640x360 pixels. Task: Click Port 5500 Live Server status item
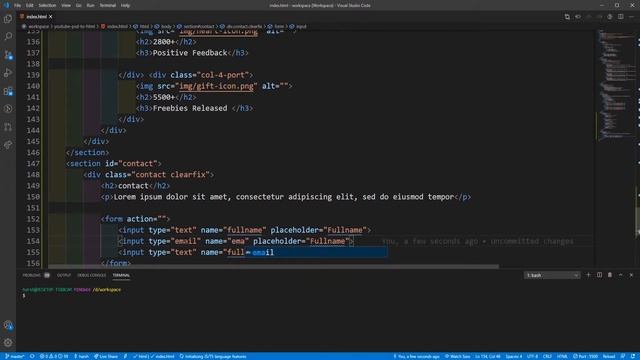pos(585,356)
